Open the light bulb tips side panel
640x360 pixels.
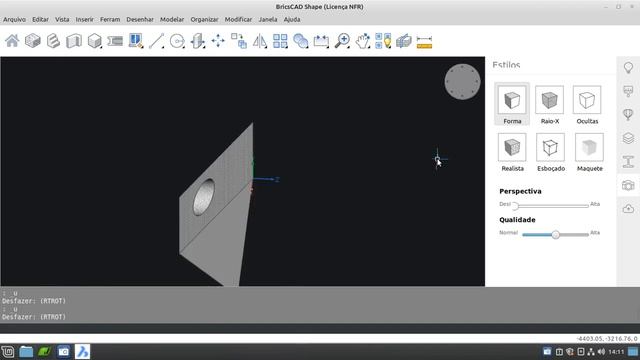click(x=628, y=67)
